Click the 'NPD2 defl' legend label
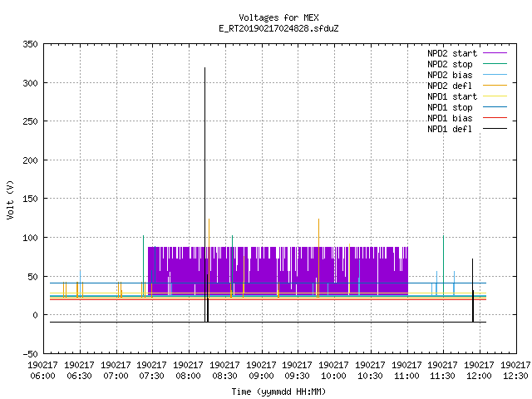Screen dimensions: 532x399 pos(450,86)
